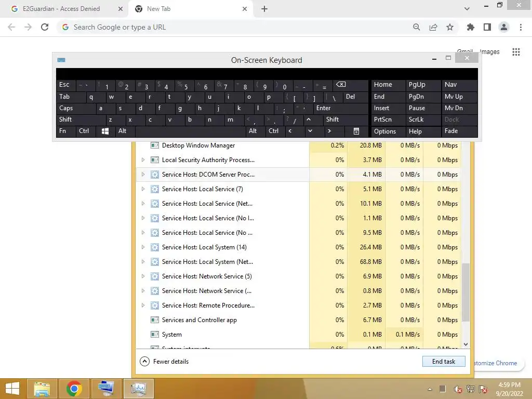This screenshot has height=399, width=532.
Task: Click Chrome address bar search field
Action: point(234,27)
